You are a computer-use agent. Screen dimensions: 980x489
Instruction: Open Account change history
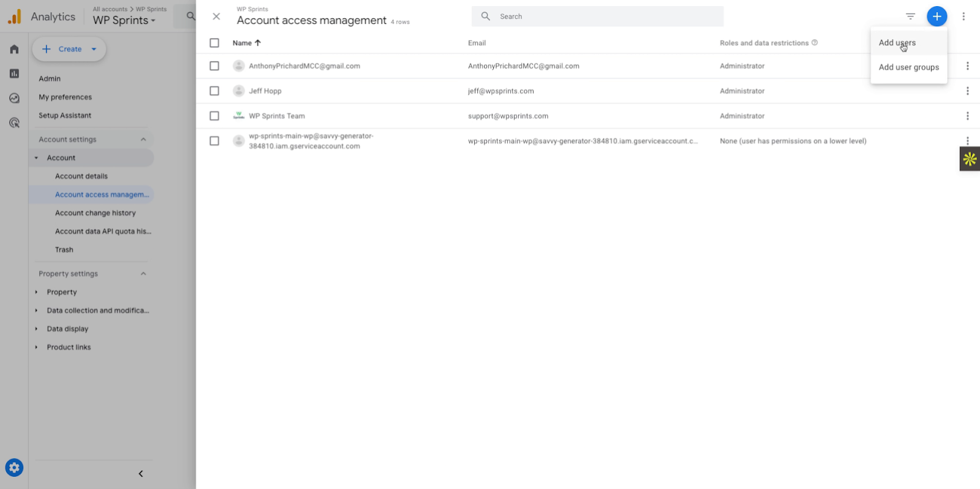click(x=96, y=213)
